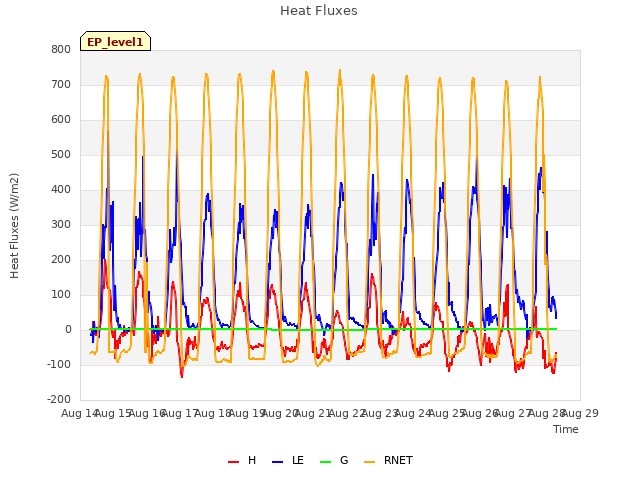Select the EP_level1 annotation label
This screenshot has height=480, width=640.
pyautogui.click(x=116, y=41)
